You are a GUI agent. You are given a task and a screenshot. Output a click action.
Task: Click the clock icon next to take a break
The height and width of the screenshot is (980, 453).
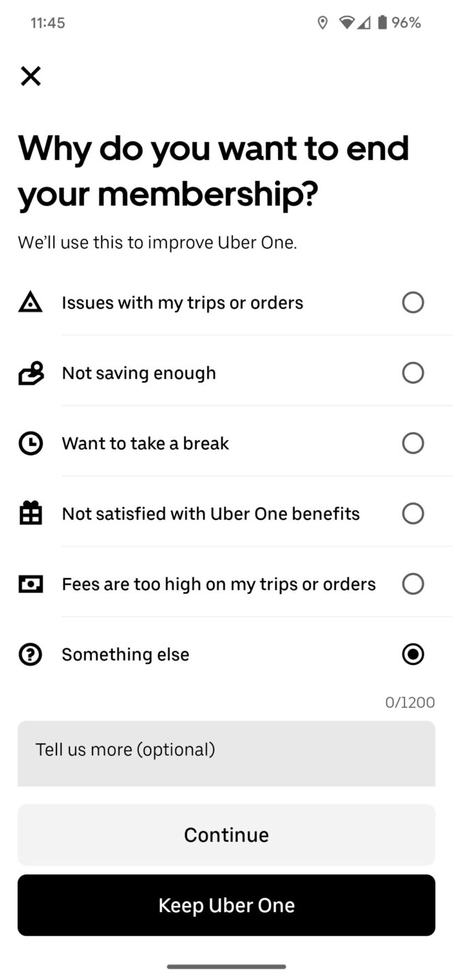click(x=31, y=443)
